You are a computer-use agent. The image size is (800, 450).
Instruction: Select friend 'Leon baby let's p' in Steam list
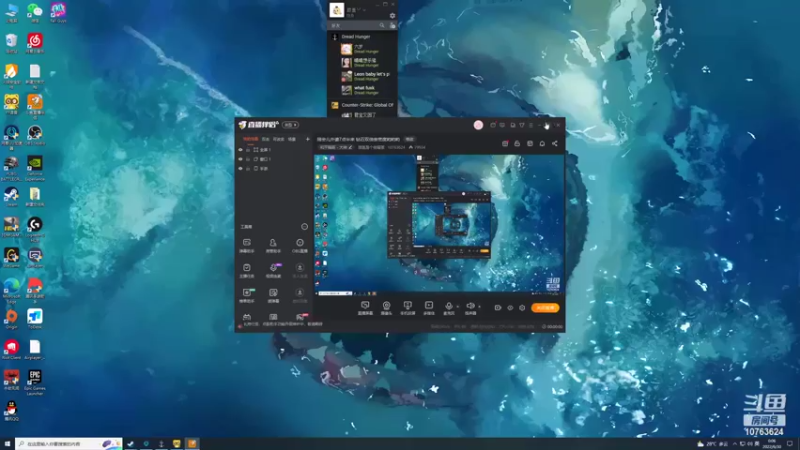coord(366,76)
